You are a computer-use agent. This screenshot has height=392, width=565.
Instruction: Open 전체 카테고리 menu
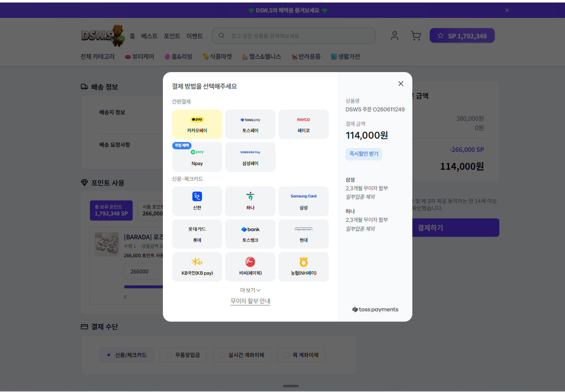[x=98, y=56]
